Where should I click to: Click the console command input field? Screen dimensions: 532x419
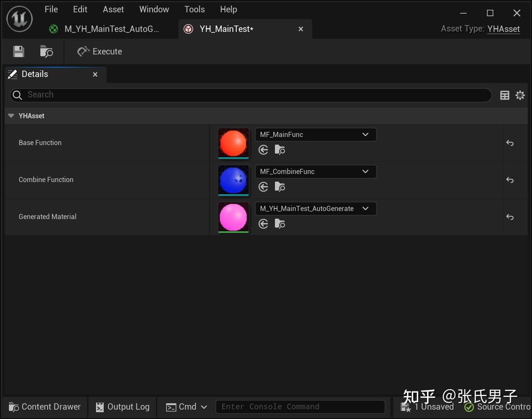click(x=300, y=407)
